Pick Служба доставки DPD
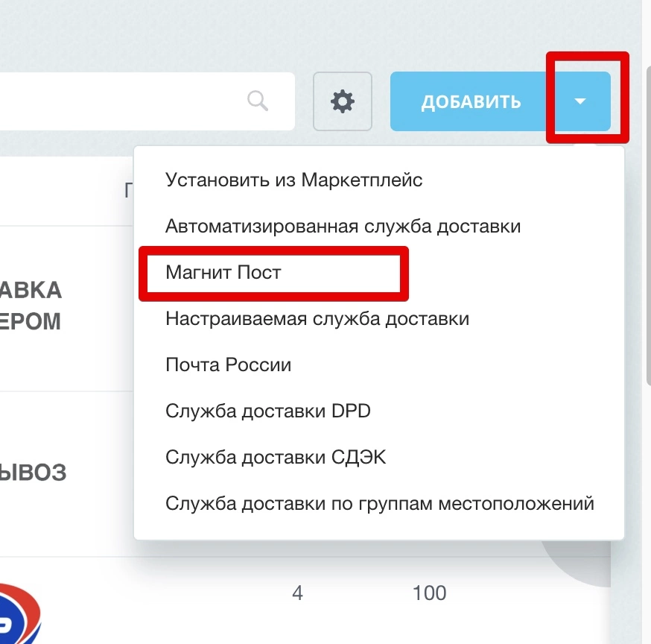 tap(267, 411)
